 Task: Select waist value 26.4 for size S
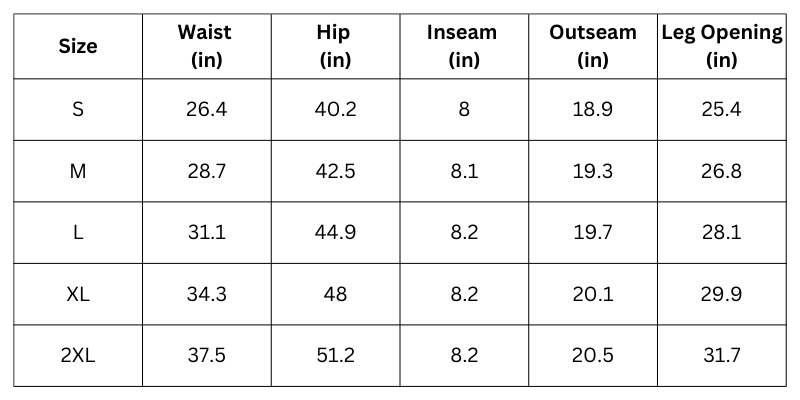point(206,110)
